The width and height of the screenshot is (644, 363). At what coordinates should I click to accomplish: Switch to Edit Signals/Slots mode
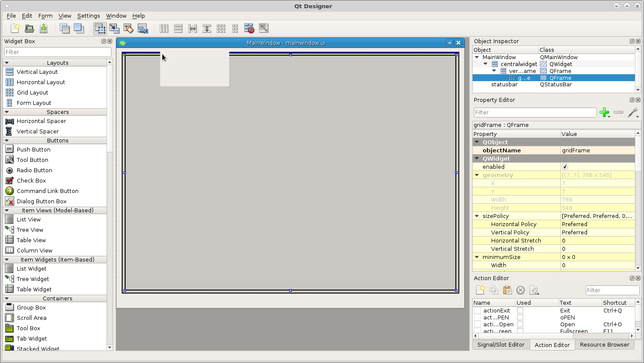pyautogui.click(x=114, y=28)
